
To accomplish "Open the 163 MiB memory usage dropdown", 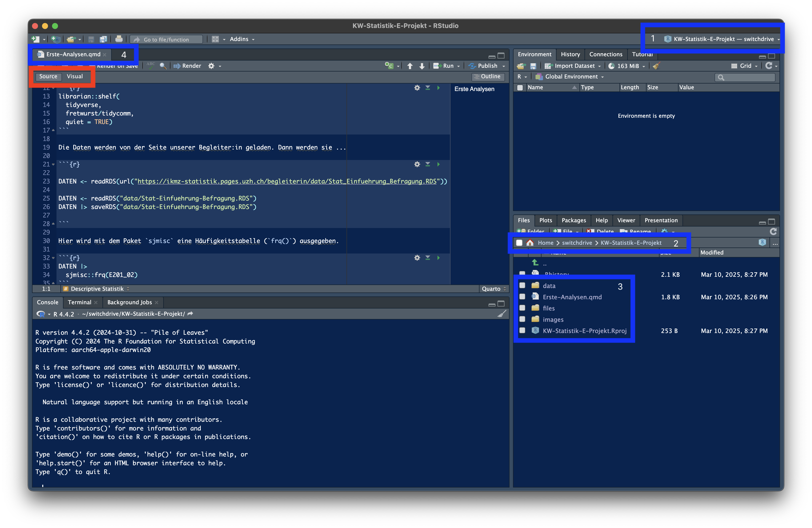I will 627,66.
